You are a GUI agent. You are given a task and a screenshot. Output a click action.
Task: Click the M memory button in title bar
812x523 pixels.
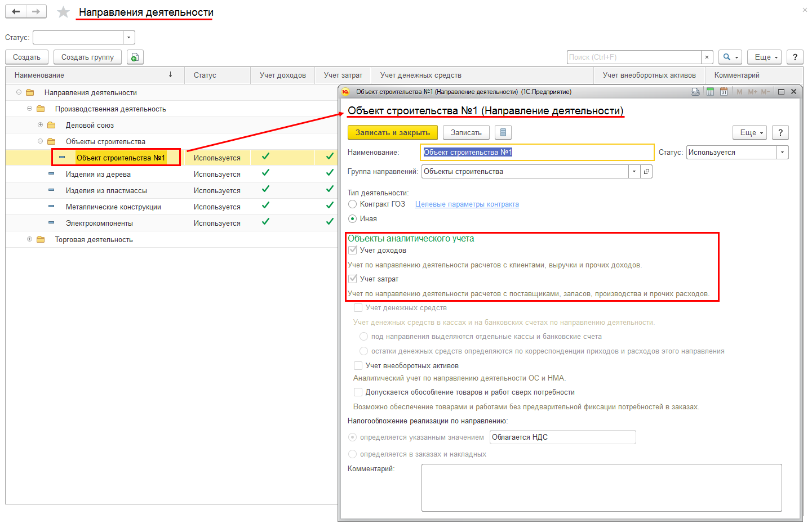coord(739,92)
